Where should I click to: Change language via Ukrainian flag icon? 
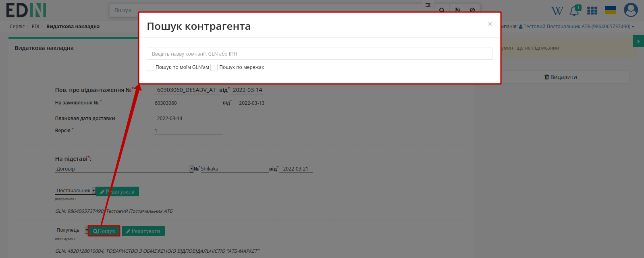pos(611,10)
